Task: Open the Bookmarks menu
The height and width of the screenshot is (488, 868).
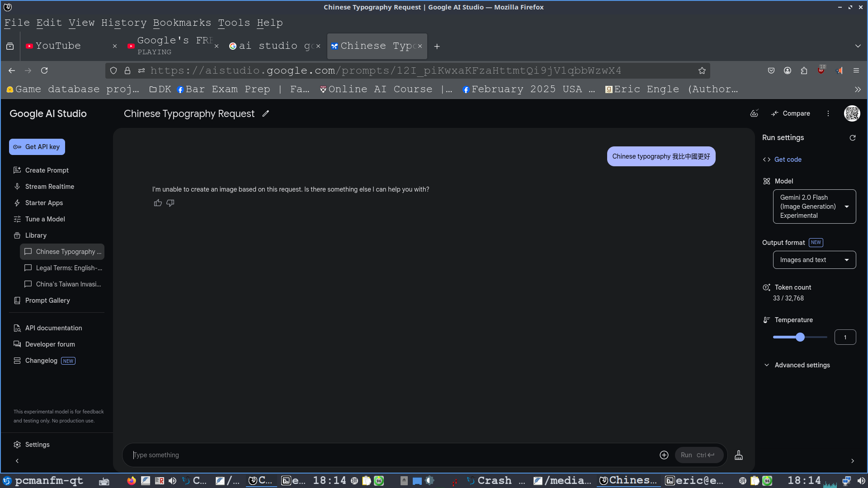Action: click(182, 23)
